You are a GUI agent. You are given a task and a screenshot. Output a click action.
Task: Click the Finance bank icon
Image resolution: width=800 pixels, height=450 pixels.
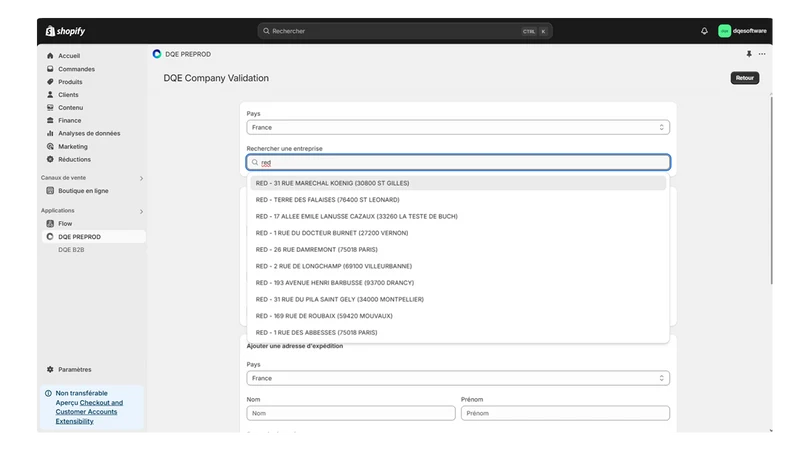click(50, 120)
